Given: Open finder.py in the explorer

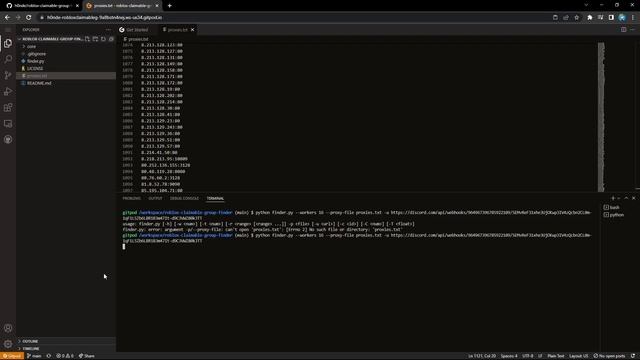Looking at the screenshot, I should click(x=36, y=61).
